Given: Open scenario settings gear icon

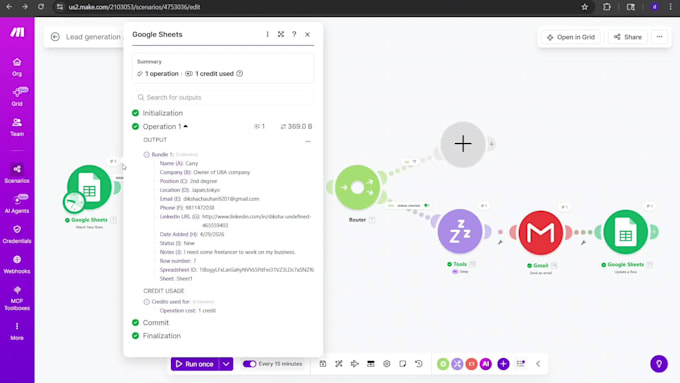Looking at the screenshot, I should pos(386,364).
